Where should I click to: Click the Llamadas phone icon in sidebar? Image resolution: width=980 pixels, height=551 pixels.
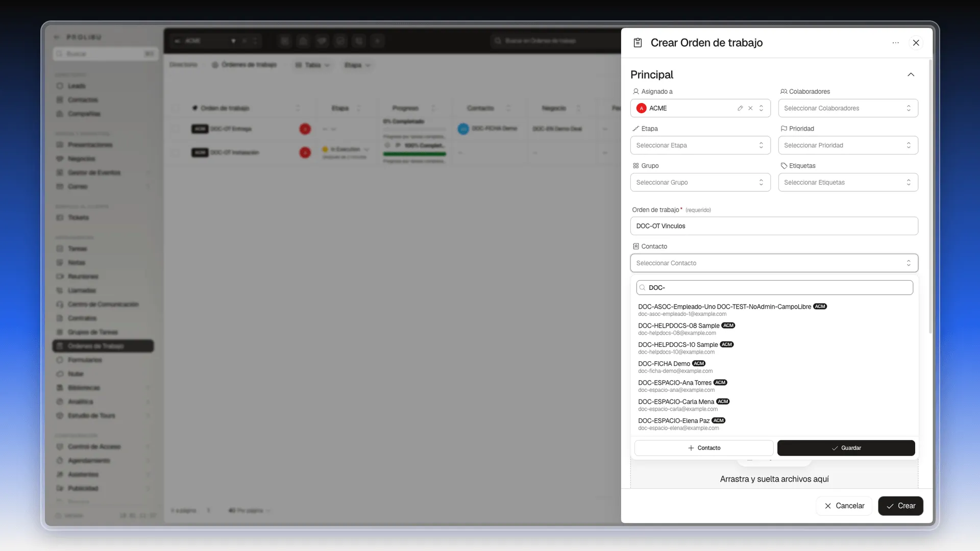(x=60, y=290)
